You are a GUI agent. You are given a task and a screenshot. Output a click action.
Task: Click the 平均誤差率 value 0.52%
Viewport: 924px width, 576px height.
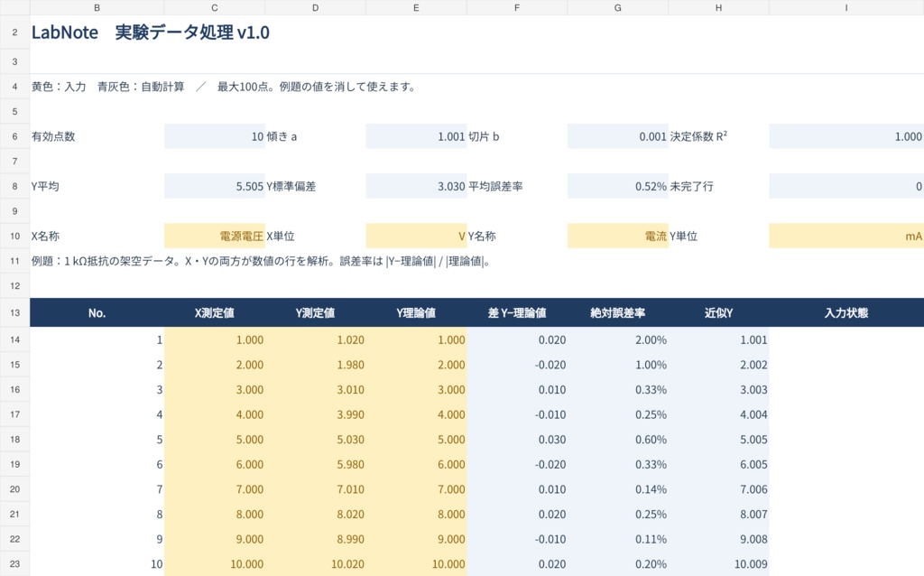click(617, 186)
